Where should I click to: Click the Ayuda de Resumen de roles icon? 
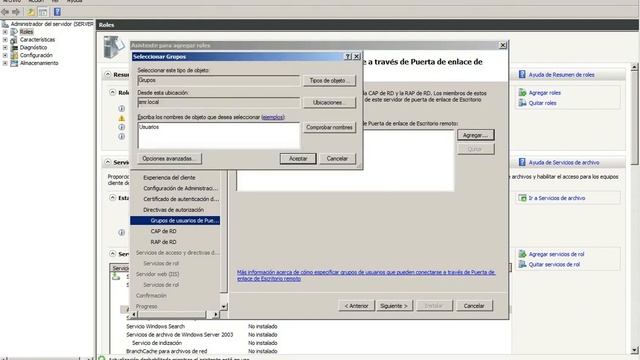522,74
